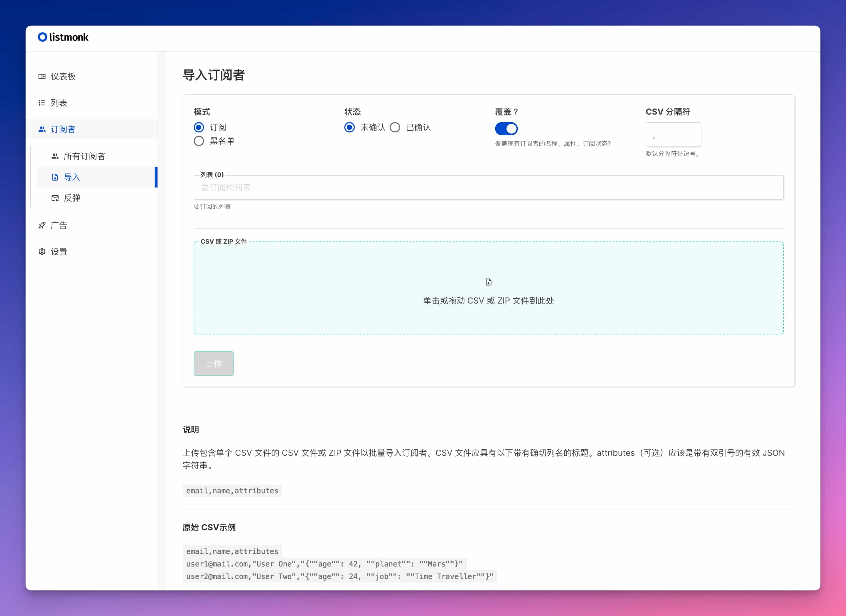Click the 广告 rocket icon in sidebar

(x=42, y=225)
